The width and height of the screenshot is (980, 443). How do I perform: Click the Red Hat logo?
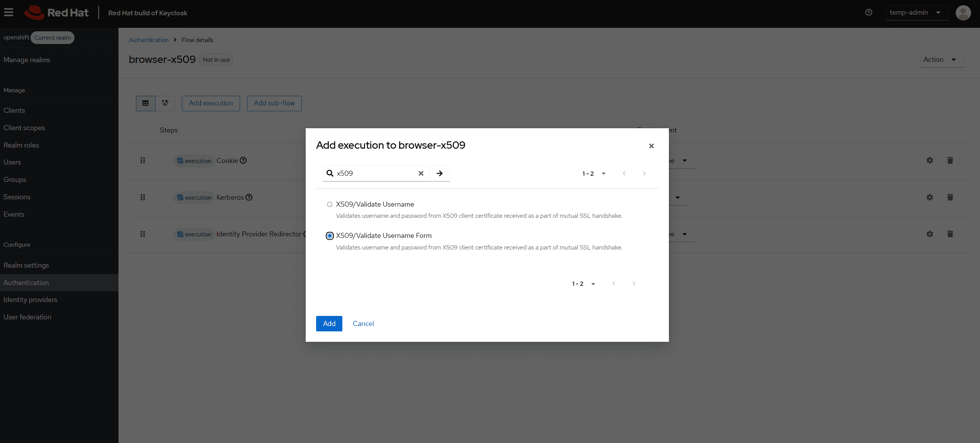(56, 12)
